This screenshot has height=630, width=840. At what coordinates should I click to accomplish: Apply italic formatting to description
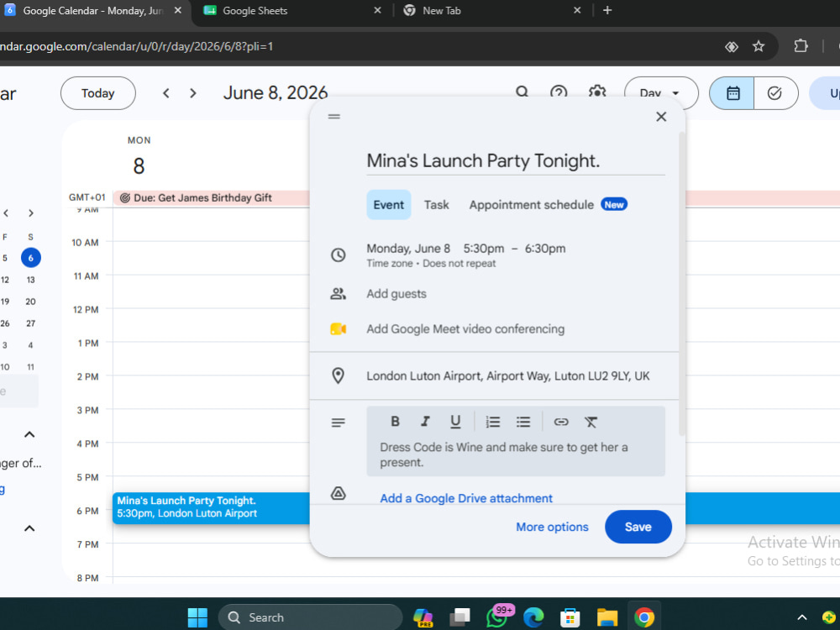pyautogui.click(x=425, y=422)
